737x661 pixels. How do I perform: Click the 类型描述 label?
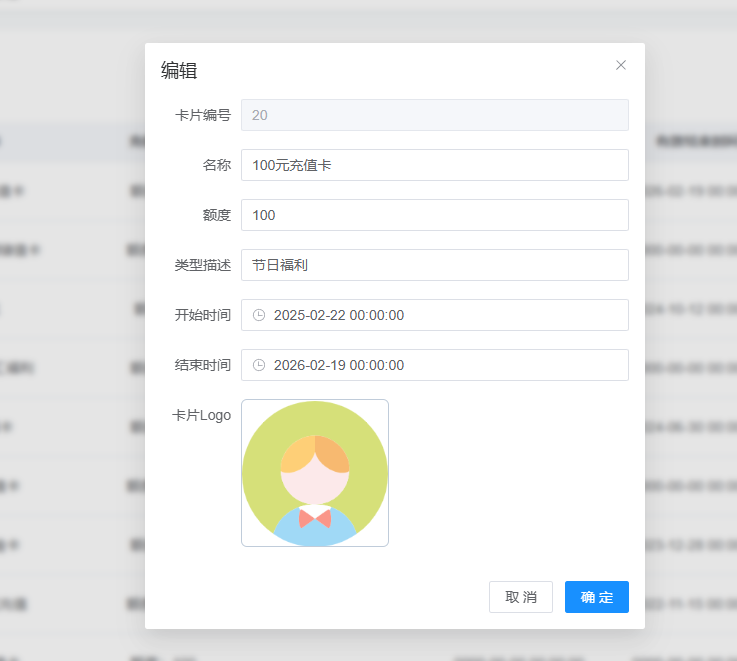(x=203, y=265)
